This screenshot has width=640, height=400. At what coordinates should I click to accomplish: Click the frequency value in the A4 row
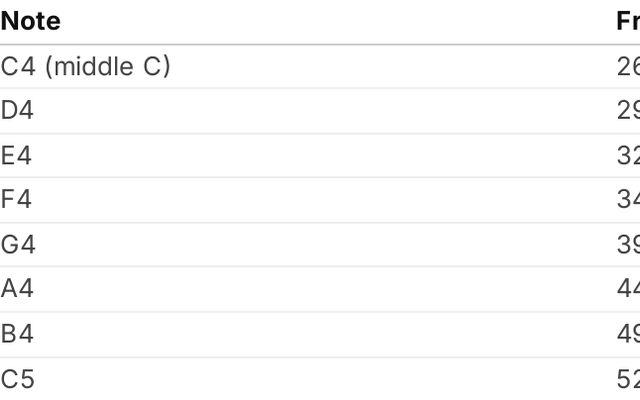pyautogui.click(x=629, y=289)
